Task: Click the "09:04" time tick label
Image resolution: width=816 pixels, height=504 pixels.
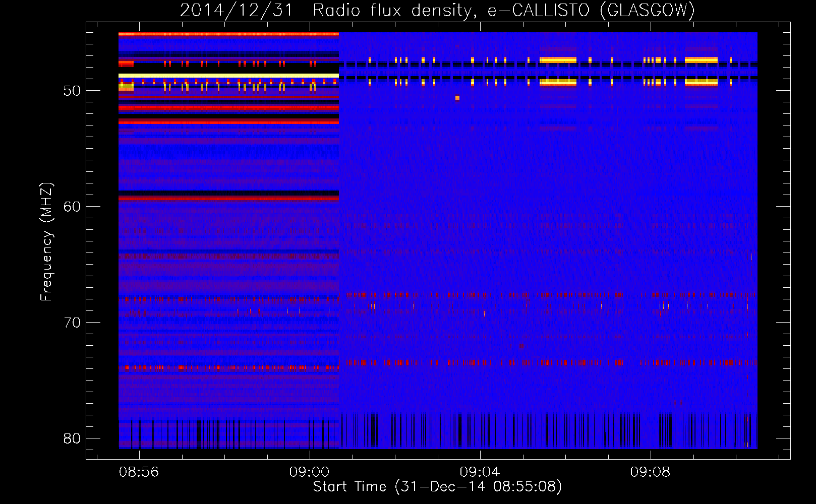Action: coord(480,472)
